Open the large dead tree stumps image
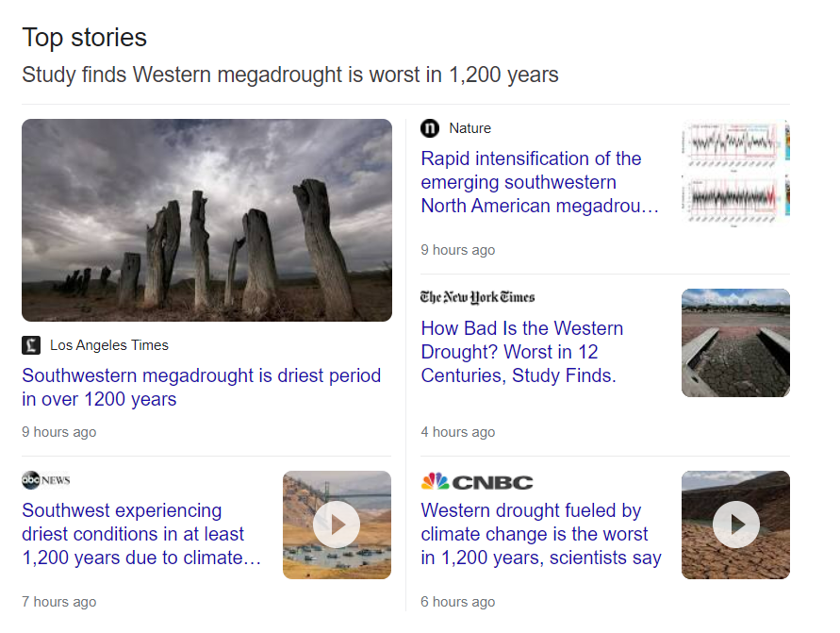840x633 pixels. coord(206,220)
